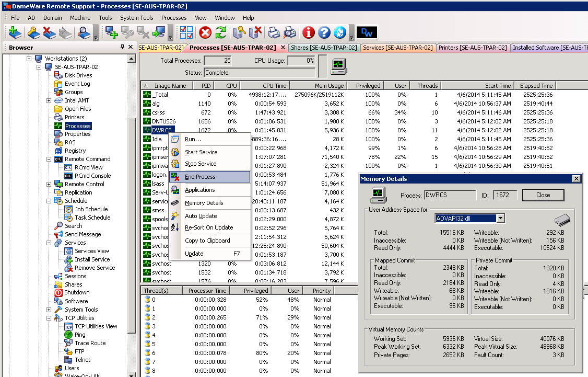
Task: Click the wrench book properties icon
Action: tap(33, 32)
